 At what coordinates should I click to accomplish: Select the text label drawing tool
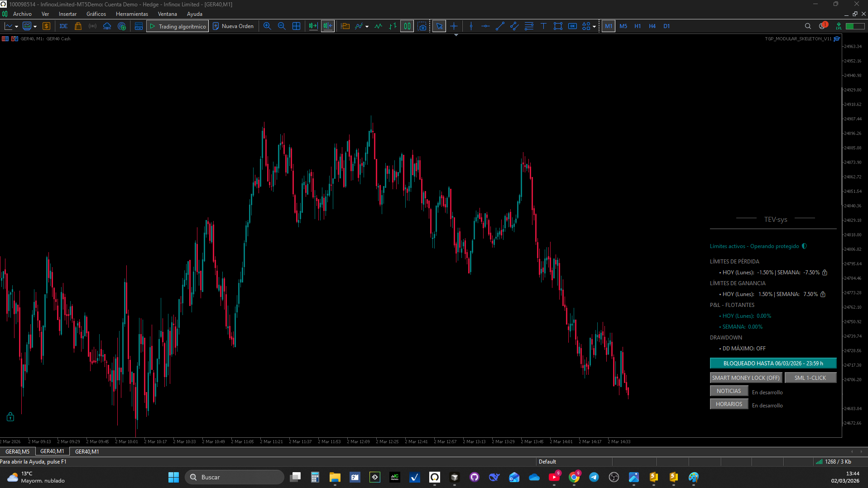pos(543,26)
